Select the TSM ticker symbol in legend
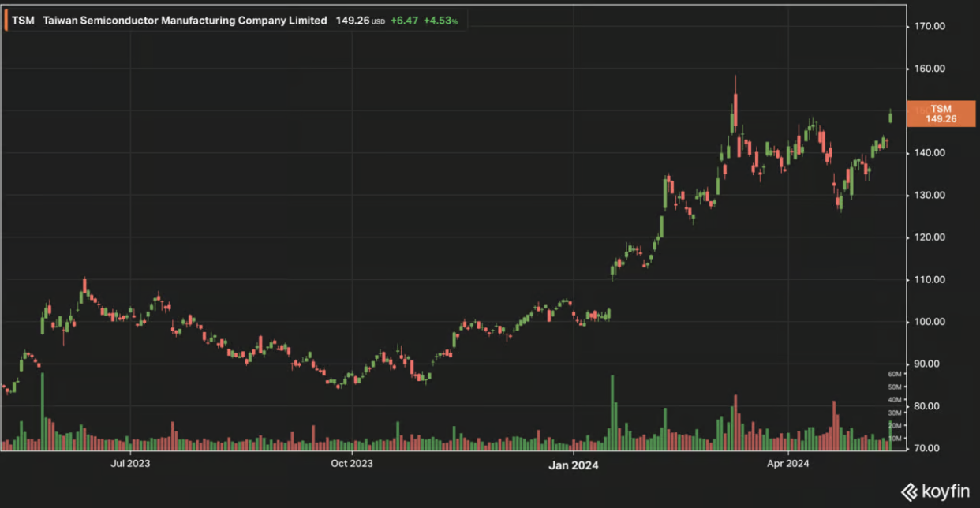980x508 pixels. pyautogui.click(x=23, y=21)
